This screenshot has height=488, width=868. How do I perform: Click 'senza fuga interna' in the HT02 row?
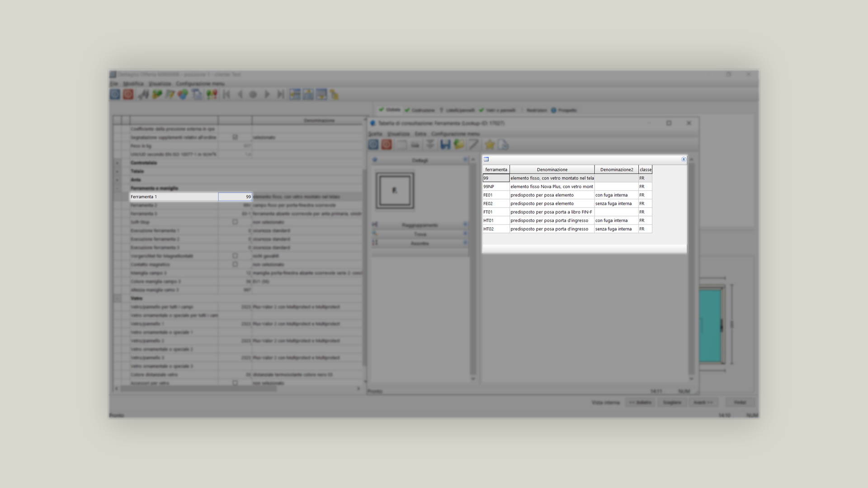(617, 229)
